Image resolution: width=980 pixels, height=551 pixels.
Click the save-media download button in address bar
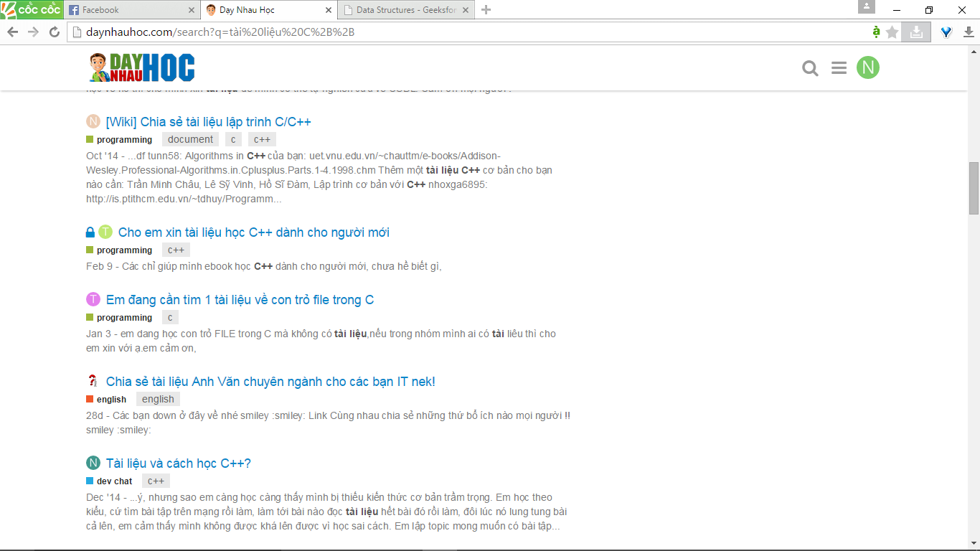click(916, 32)
